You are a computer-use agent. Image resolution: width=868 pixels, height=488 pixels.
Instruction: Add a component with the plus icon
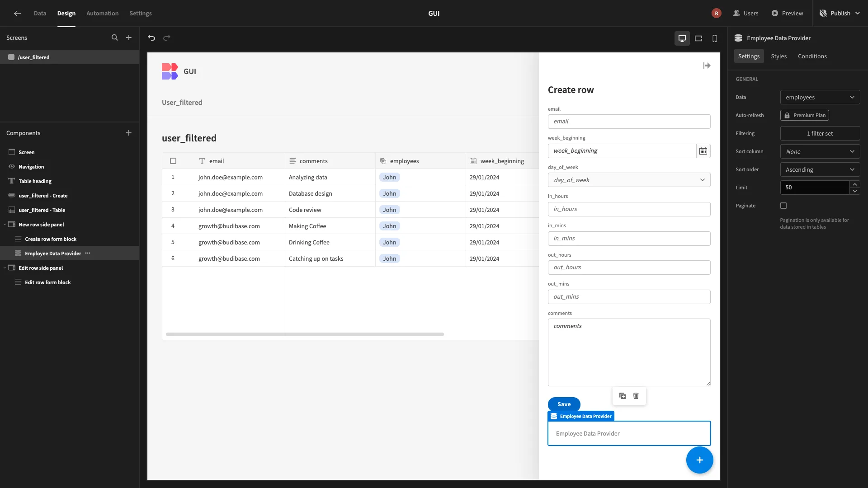pos(129,133)
